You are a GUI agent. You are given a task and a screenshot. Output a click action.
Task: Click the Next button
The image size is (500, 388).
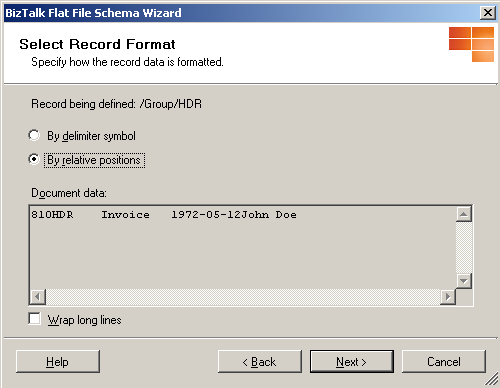click(x=352, y=361)
